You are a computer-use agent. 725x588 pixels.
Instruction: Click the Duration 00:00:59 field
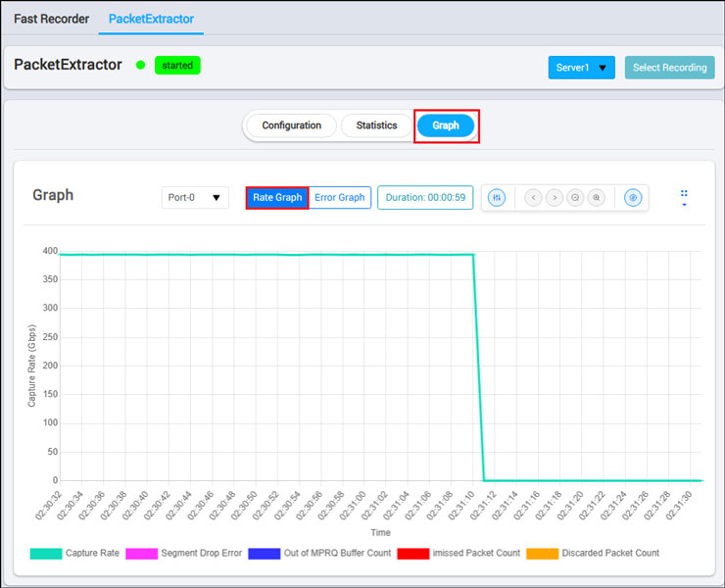pyautogui.click(x=425, y=198)
